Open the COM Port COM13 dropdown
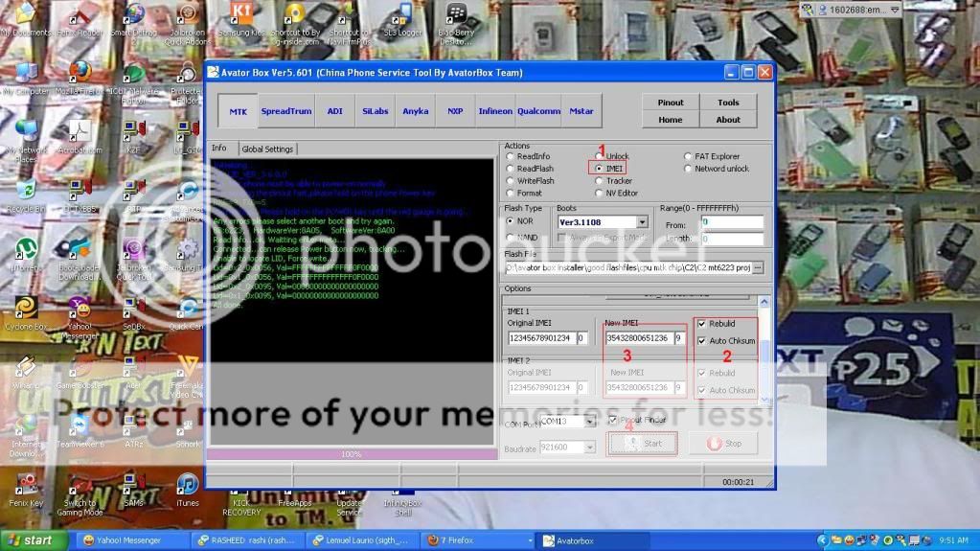The height and width of the screenshot is (551, 980). point(589,421)
